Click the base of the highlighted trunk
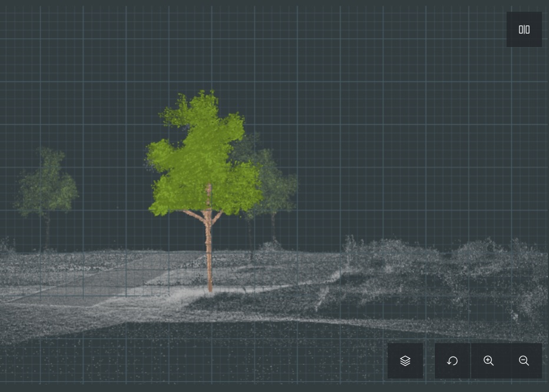This screenshot has width=549, height=392. coord(209,287)
